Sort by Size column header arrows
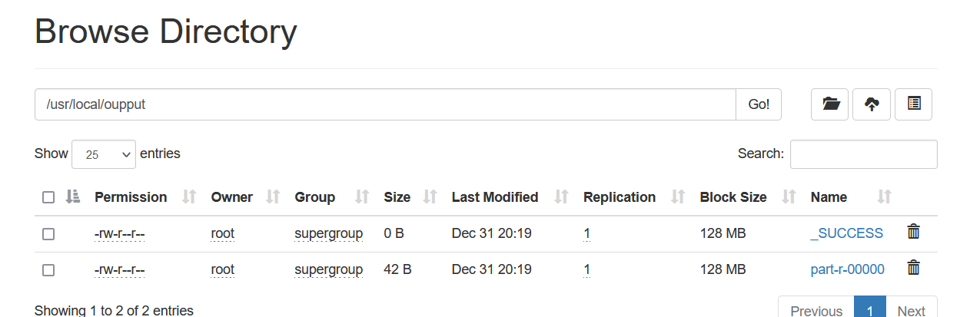This screenshot has height=317, width=980. point(430,197)
